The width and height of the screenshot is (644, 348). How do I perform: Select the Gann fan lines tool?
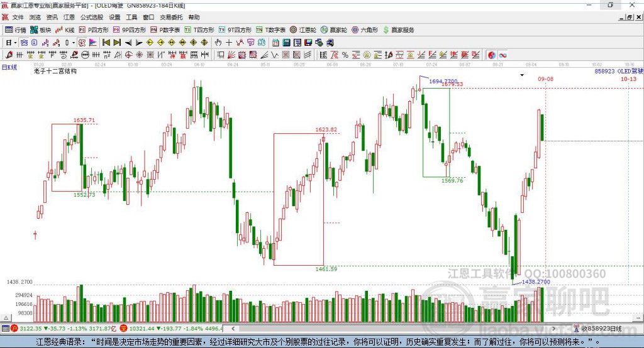click(x=231, y=55)
